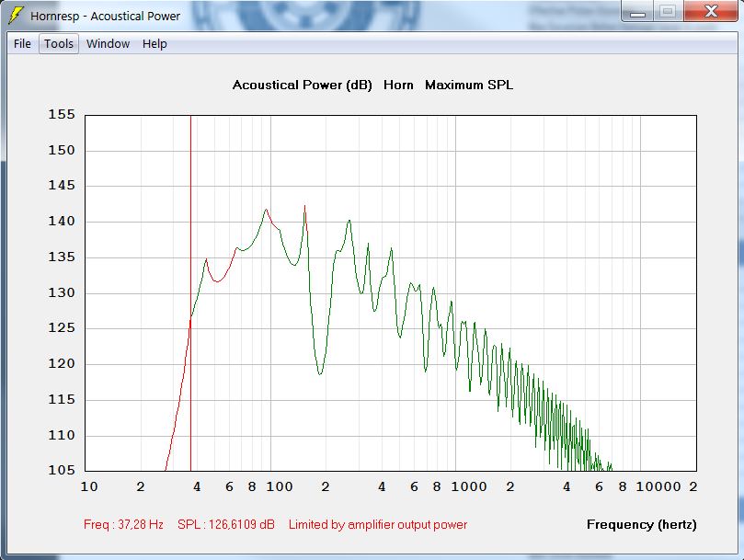The width and height of the screenshot is (744, 560).
Task: Click the 155 y-axis label
Action: [62, 114]
